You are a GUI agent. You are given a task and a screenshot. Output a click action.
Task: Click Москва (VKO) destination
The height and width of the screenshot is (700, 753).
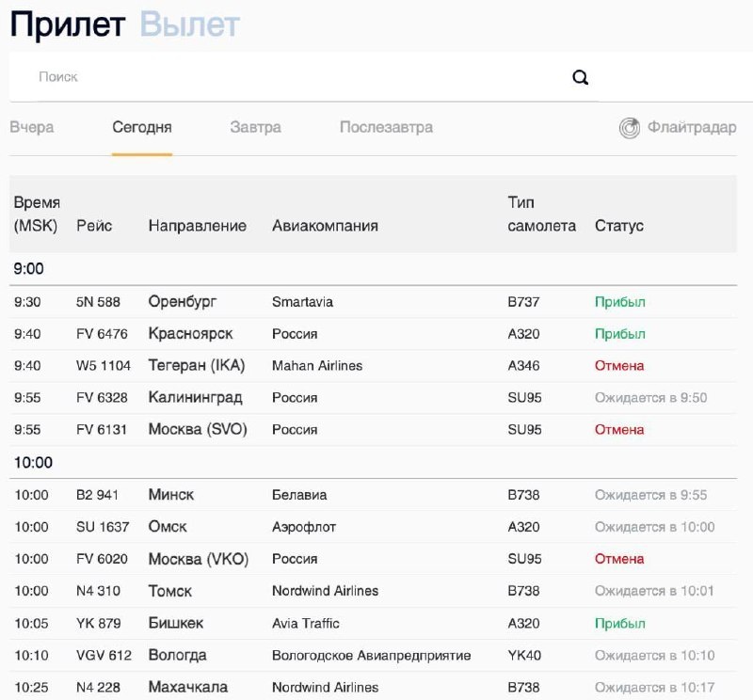[x=199, y=559]
